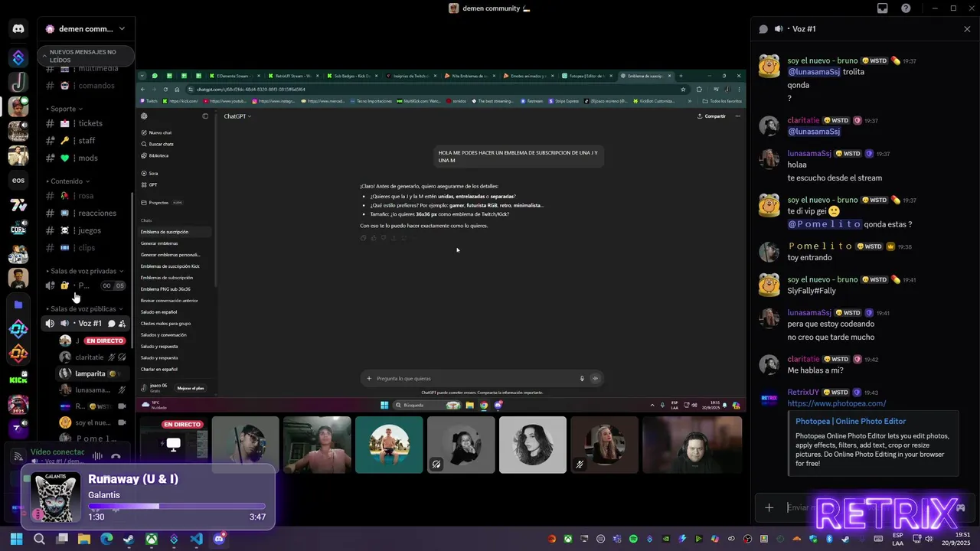Open Visual Studio Code from the taskbar
980x551 pixels.
(x=196, y=540)
